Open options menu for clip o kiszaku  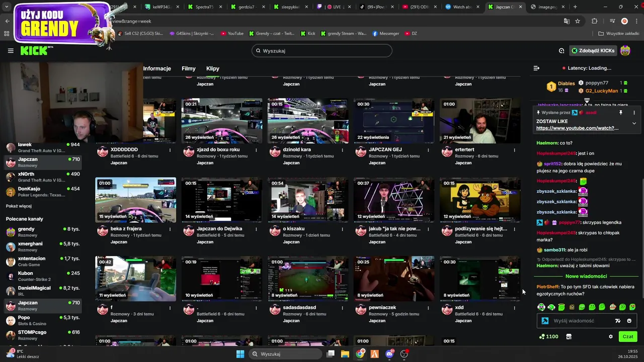(x=342, y=229)
